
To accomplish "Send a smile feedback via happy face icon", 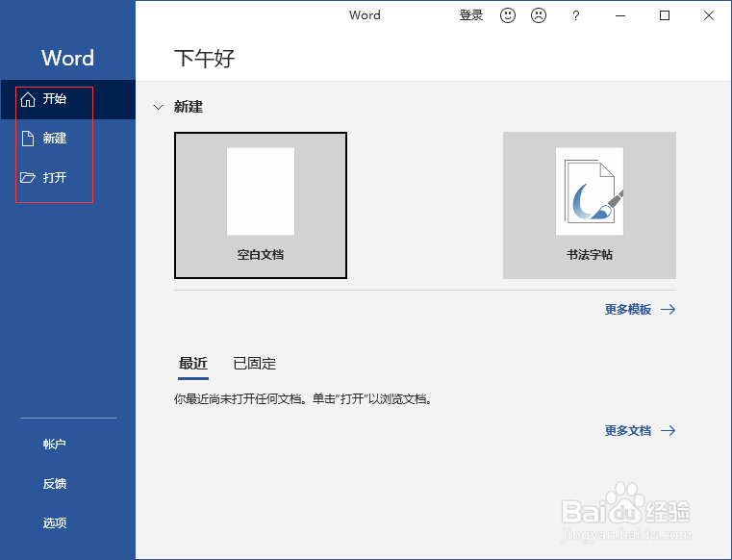I will tap(508, 15).
